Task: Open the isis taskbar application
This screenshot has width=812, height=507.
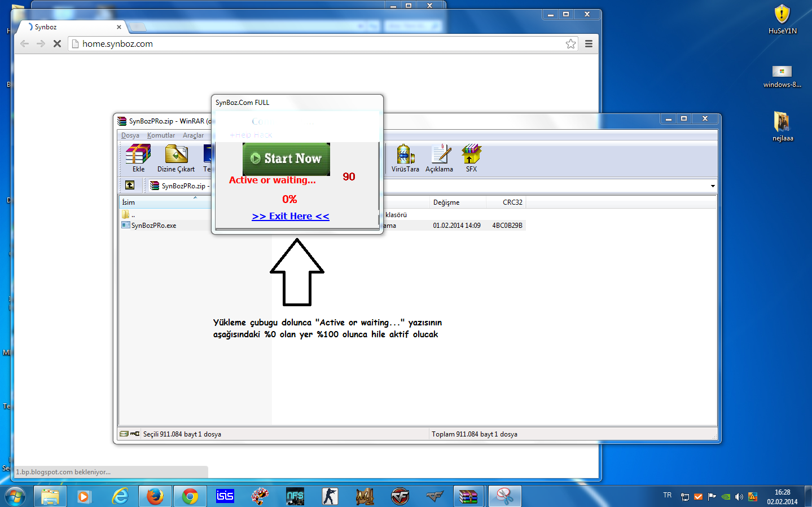Action: [x=225, y=496]
